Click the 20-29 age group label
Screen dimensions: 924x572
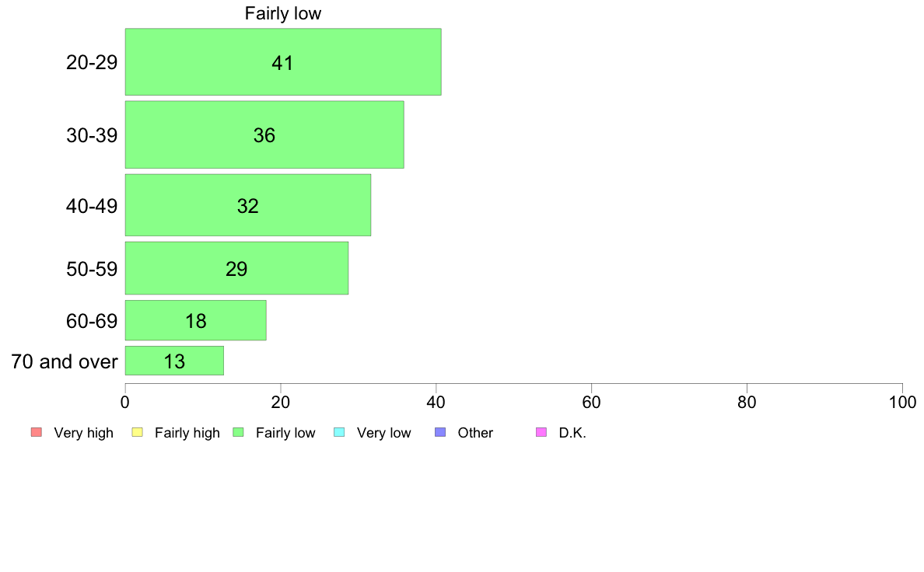point(92,62)
